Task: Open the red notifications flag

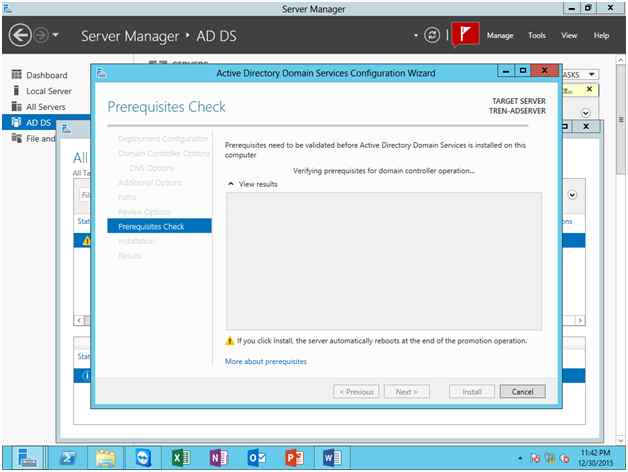Action: [x=465, y=34]
